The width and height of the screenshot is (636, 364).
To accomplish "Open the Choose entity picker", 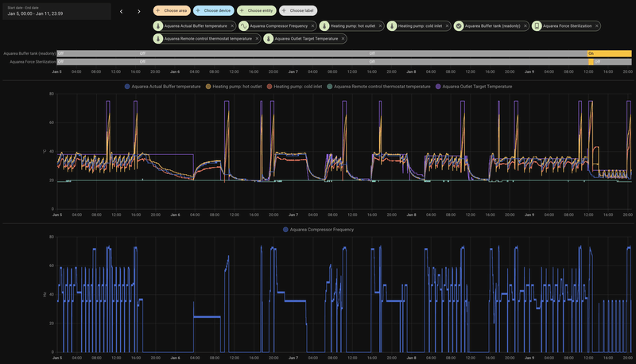I will (x=257, y=10).
